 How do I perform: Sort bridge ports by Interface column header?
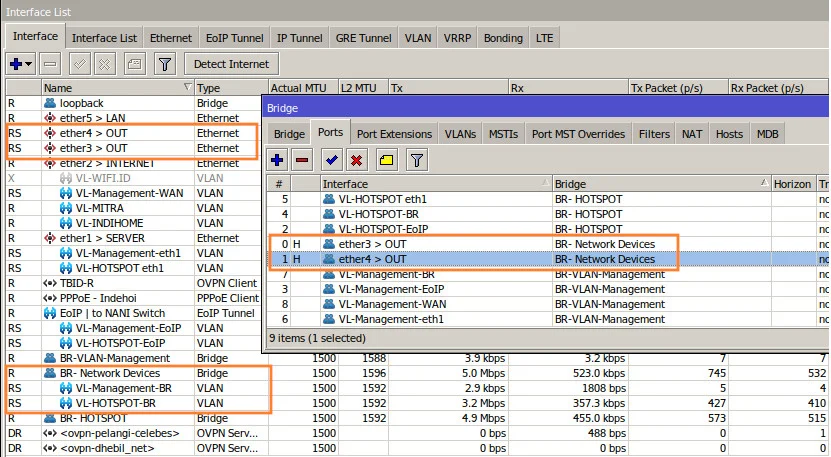point(436,184)
